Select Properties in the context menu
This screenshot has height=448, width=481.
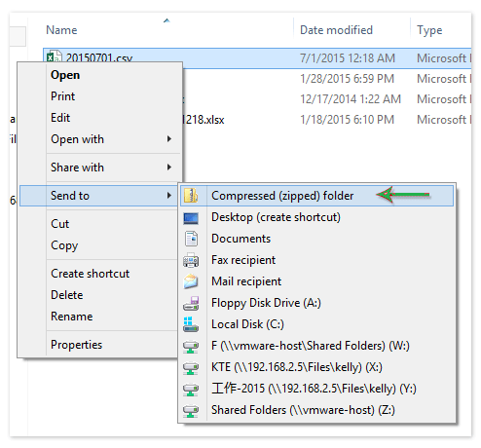(x=76, y=345)
